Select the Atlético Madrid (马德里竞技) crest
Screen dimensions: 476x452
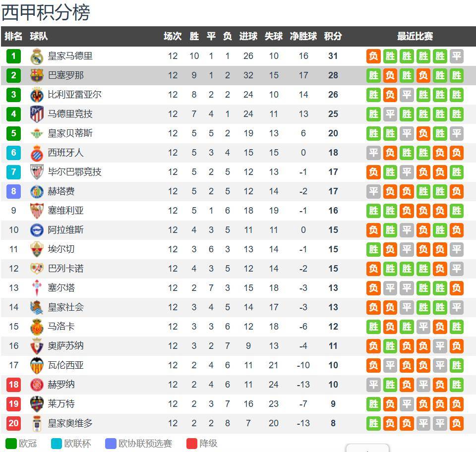[37, 114]
